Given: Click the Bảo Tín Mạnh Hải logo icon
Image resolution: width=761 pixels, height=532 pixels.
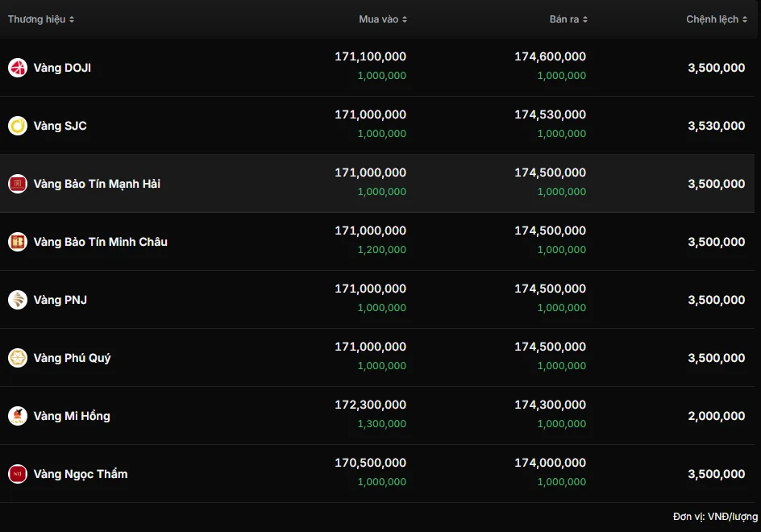Looking at the screenshot, I should [18, 184].
